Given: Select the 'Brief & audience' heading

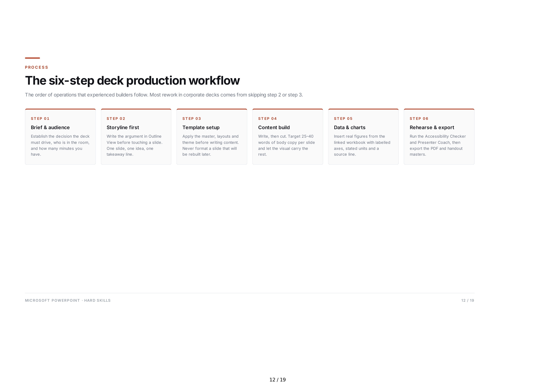Looking at the screenshot, I should point(50,128).
